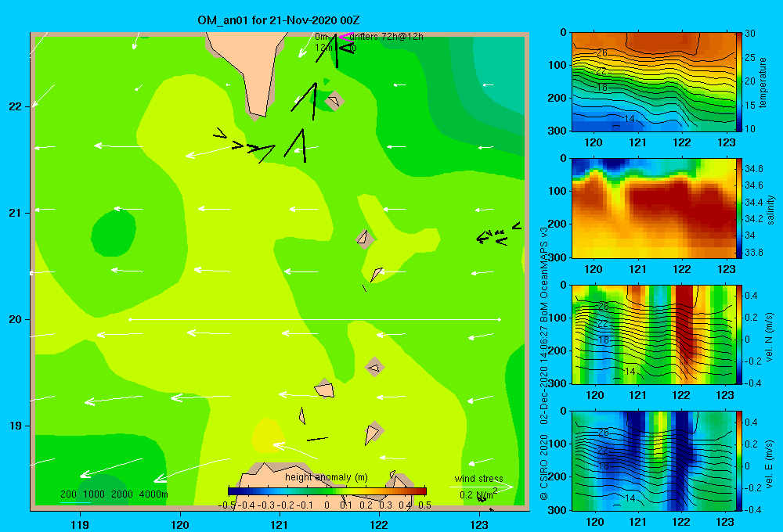Click the vertical 'salinity' axis label

coord(771,209)
